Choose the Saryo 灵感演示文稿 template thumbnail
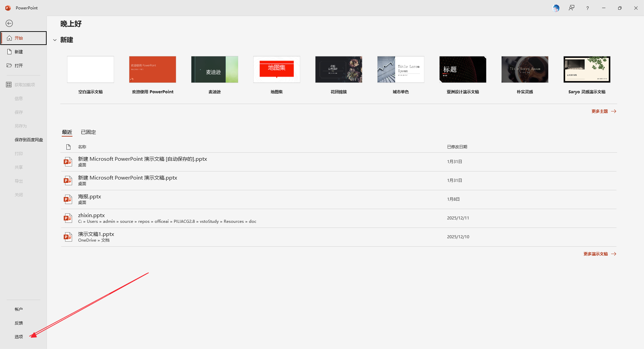 [x=587, y=69]
